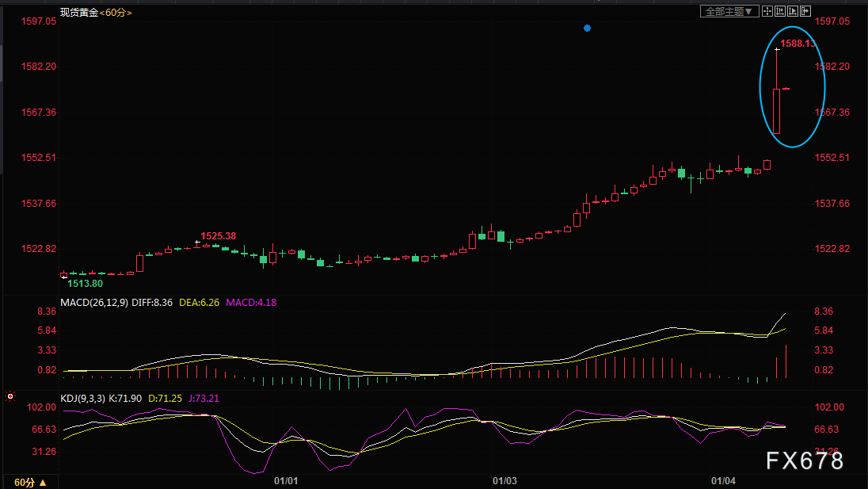This screenshot has width=868, height=489.
Task: Click the red sun indicator icon
Action: tap(10, 396)
